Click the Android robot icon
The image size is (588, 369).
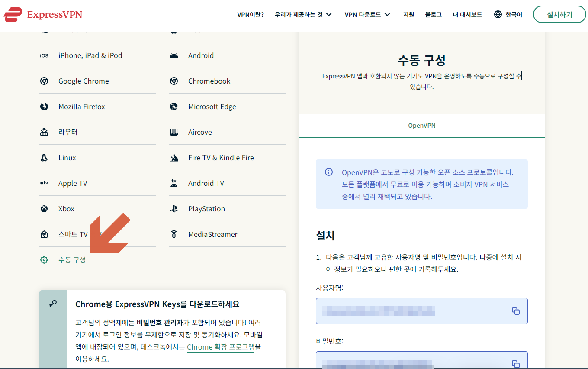coord(174,55)
